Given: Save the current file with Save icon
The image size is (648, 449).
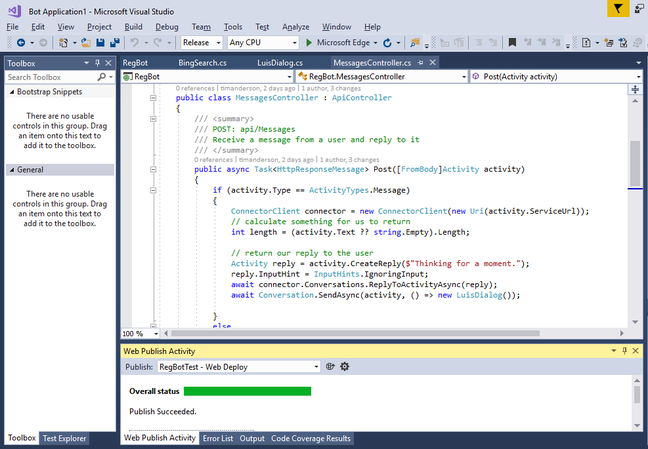Looking at the screenshot, I should (x=100, y=43).
